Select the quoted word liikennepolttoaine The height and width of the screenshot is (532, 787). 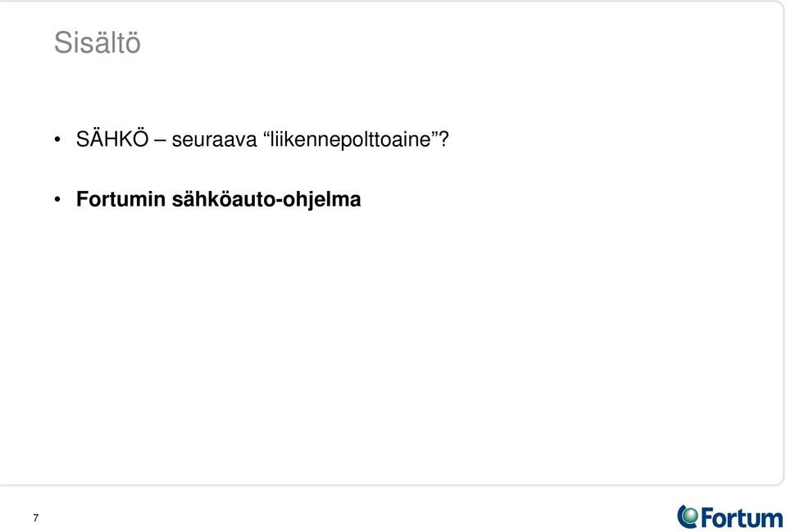(351, 139)
